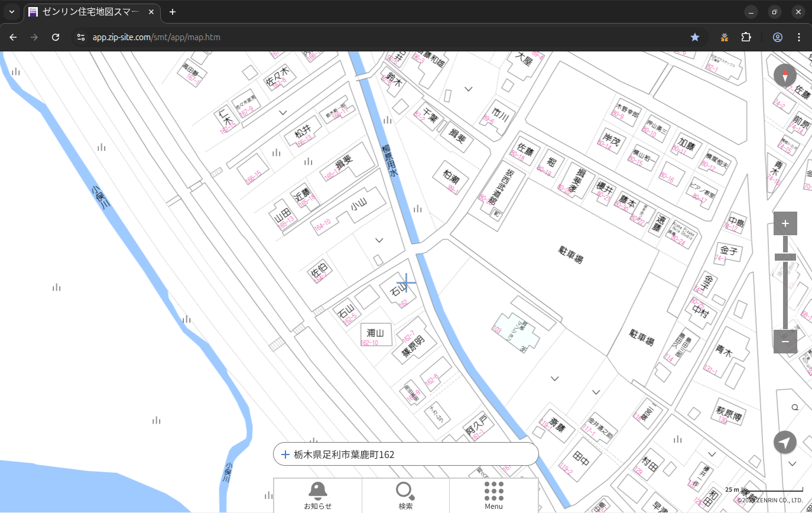Viewport: 812px width, 513px height.
Task: Click the plus icon beside address text
Action: point(285,454)
